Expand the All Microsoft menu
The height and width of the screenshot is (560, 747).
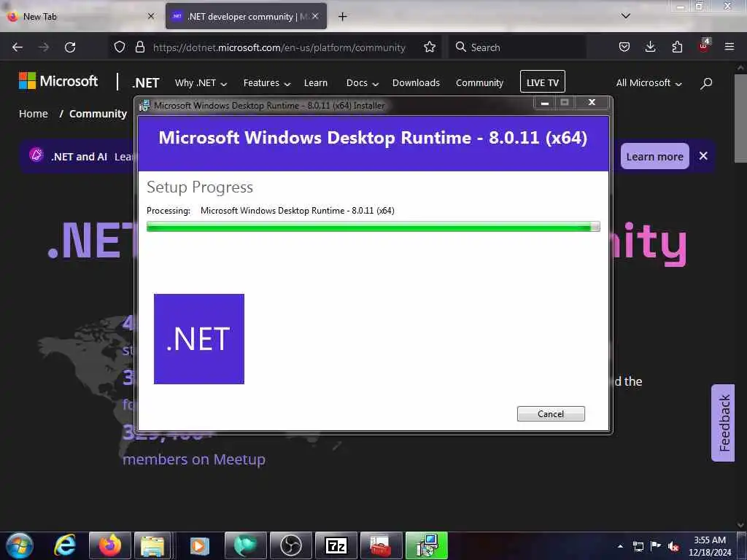coord(649,83)
